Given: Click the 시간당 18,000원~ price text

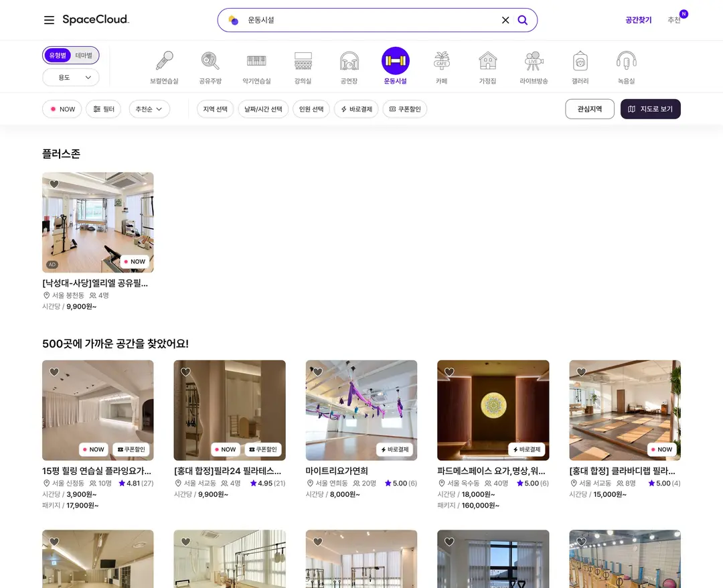Looking at the screenshot, I should [x=466, y=494].
